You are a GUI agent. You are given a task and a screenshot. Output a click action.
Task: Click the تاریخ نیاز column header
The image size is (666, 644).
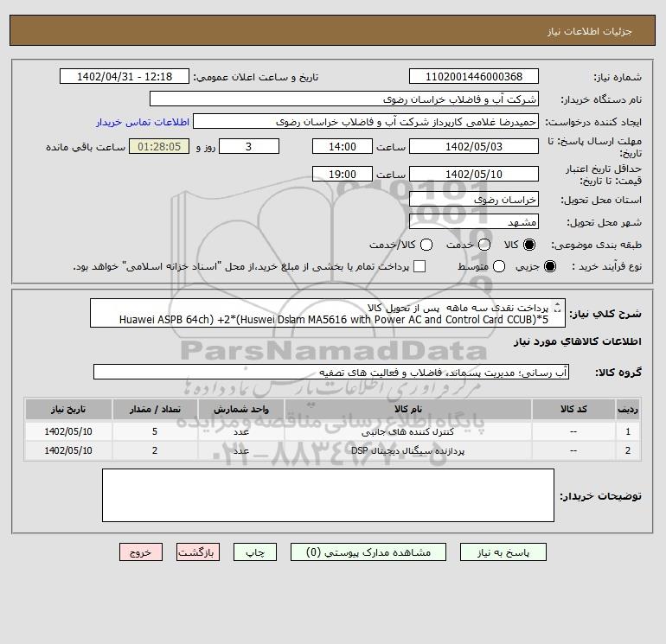coord(68,409)
